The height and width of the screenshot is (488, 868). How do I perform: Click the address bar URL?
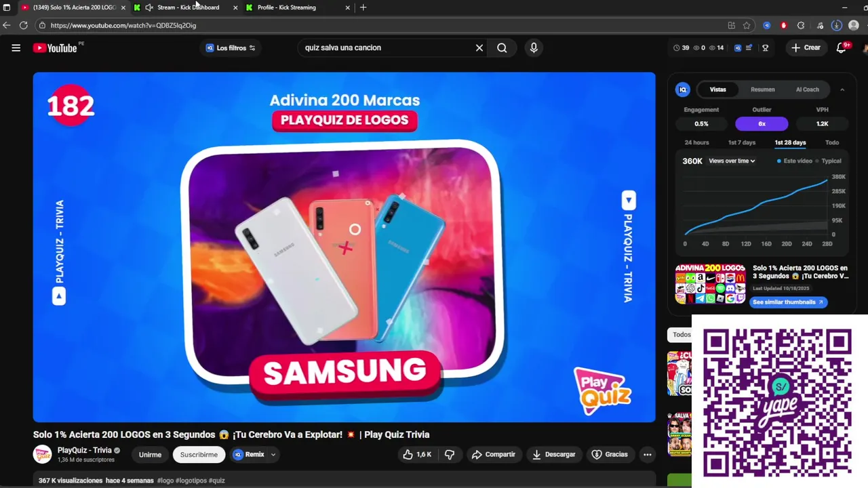point(123,26)
